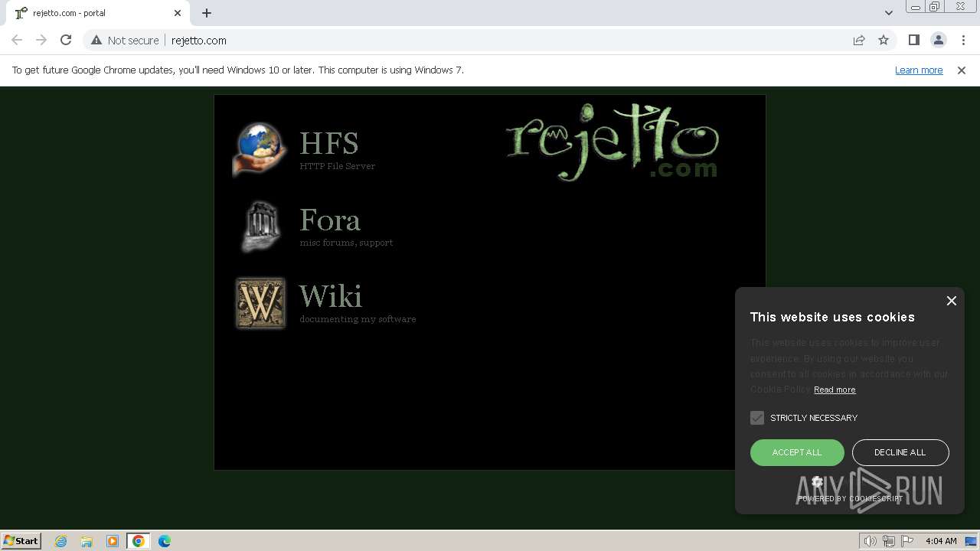Open Chrome profile menu

tap(938, 40)
